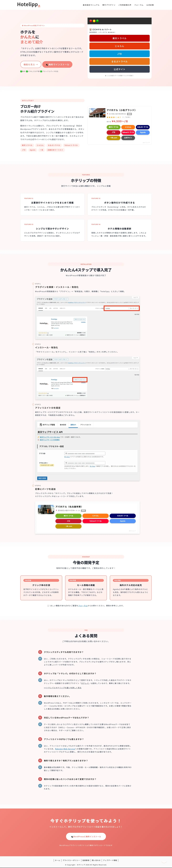This screenshot has height=868, width=172.
Task: Click the Yahoo!トラベル pink tag
Action: [x=71, y=145]
